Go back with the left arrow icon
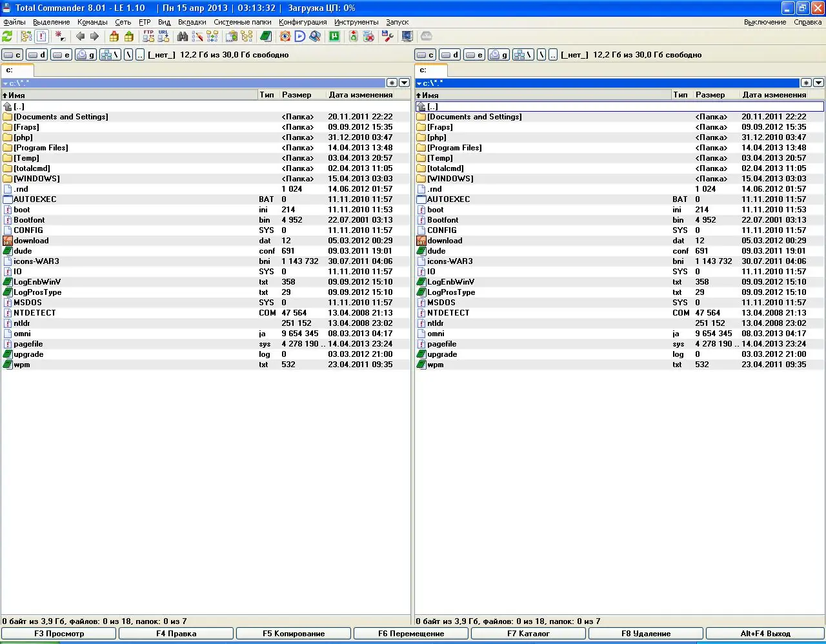Viewport: 826px width, 644px height. (80, 37)
